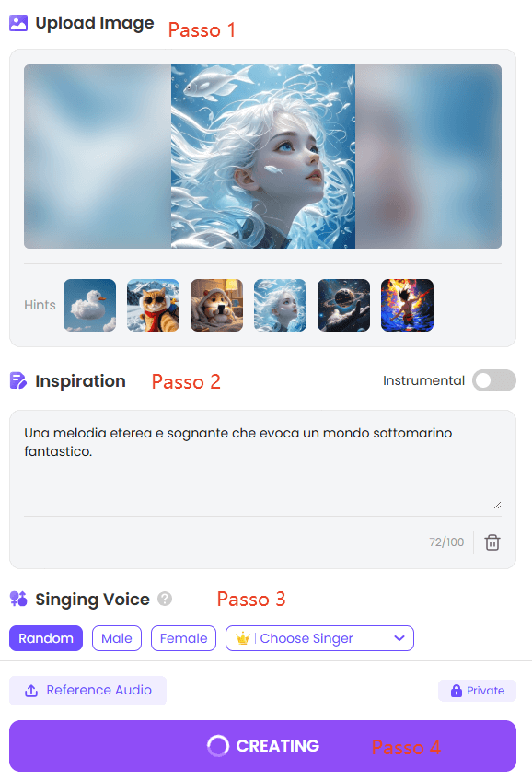Click the Singing Voice section icon
The width and height of the screenshot is (532, 781).
coord(18,599)
